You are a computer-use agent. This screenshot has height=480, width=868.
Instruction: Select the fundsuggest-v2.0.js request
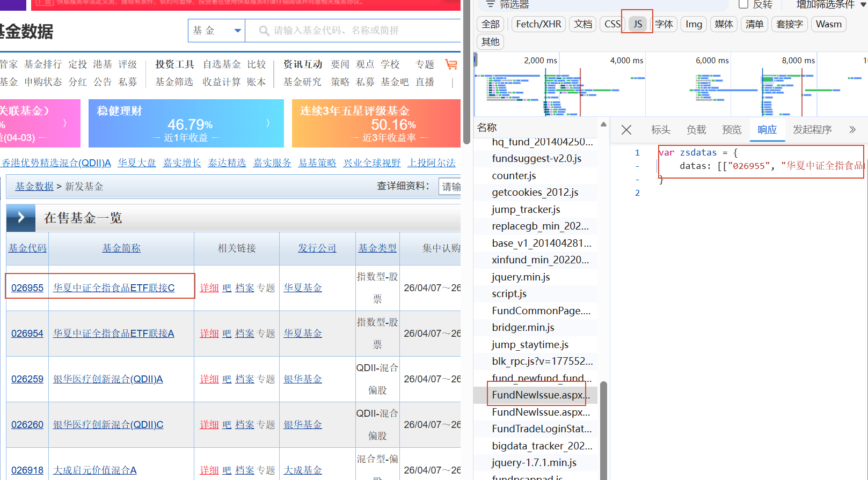pyautogui.click(x=536, y=158)
